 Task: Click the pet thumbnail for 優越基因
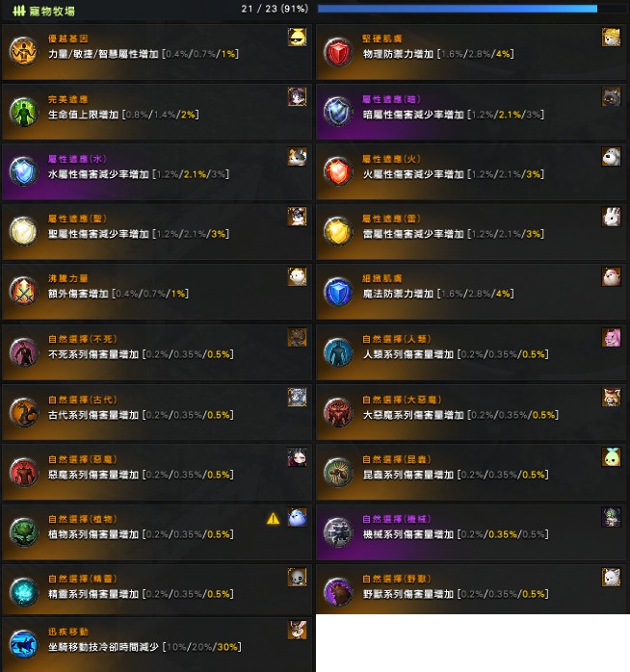298,37
